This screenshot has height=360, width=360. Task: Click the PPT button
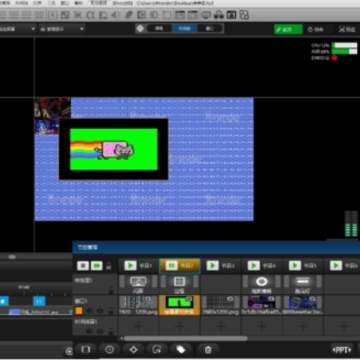point(342,350)
